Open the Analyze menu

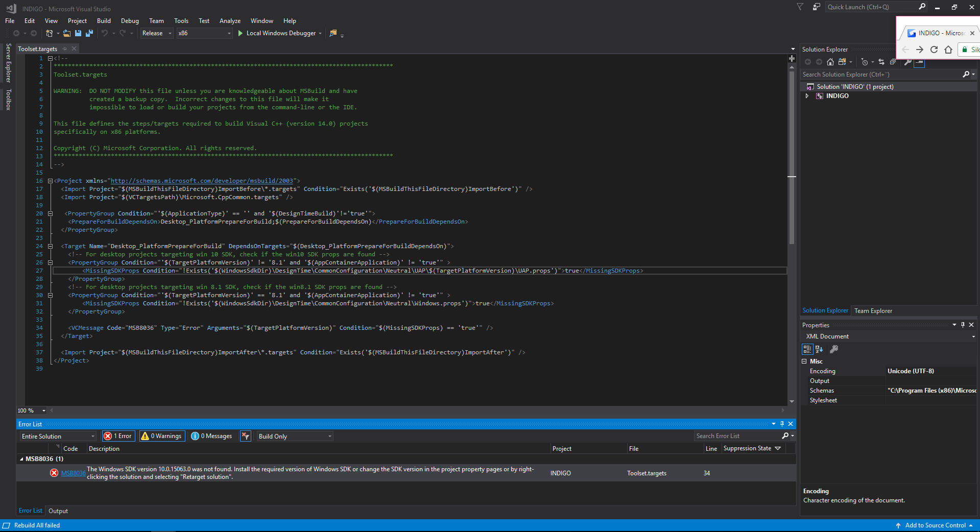point(230,21)
